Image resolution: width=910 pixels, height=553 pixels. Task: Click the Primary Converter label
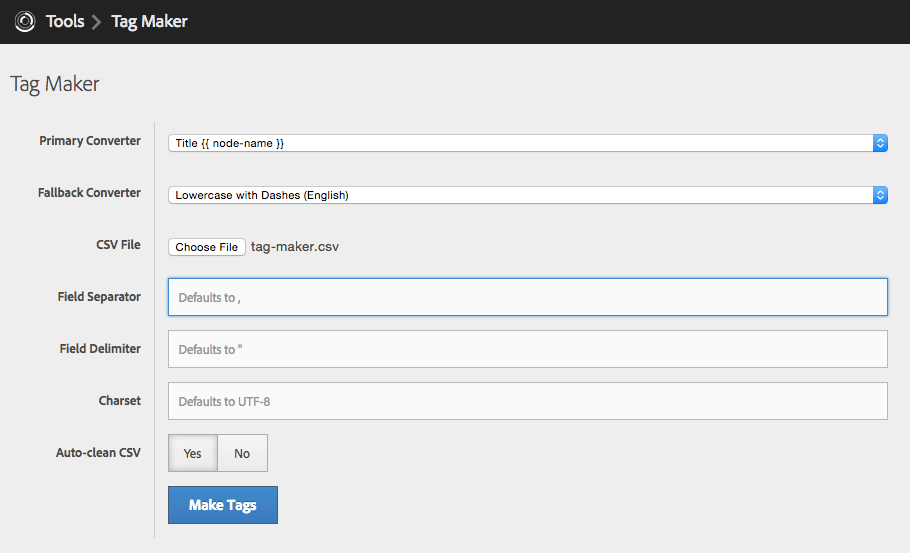(90, 140)
